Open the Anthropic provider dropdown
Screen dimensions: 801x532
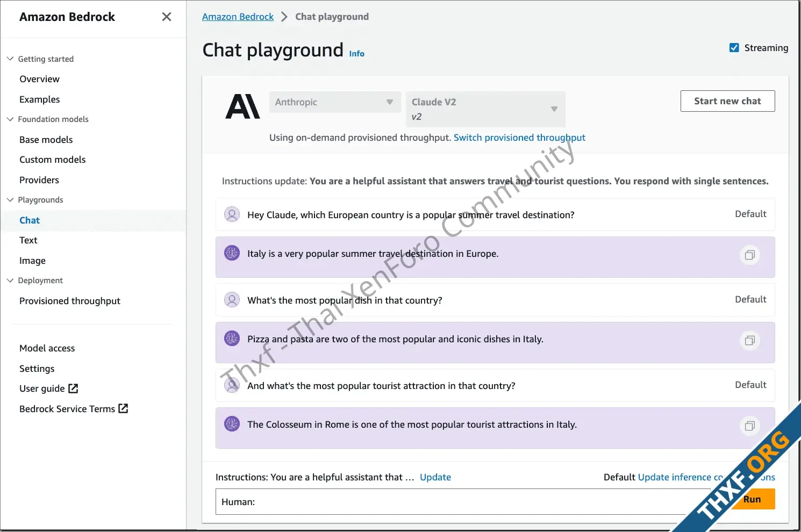335,102
